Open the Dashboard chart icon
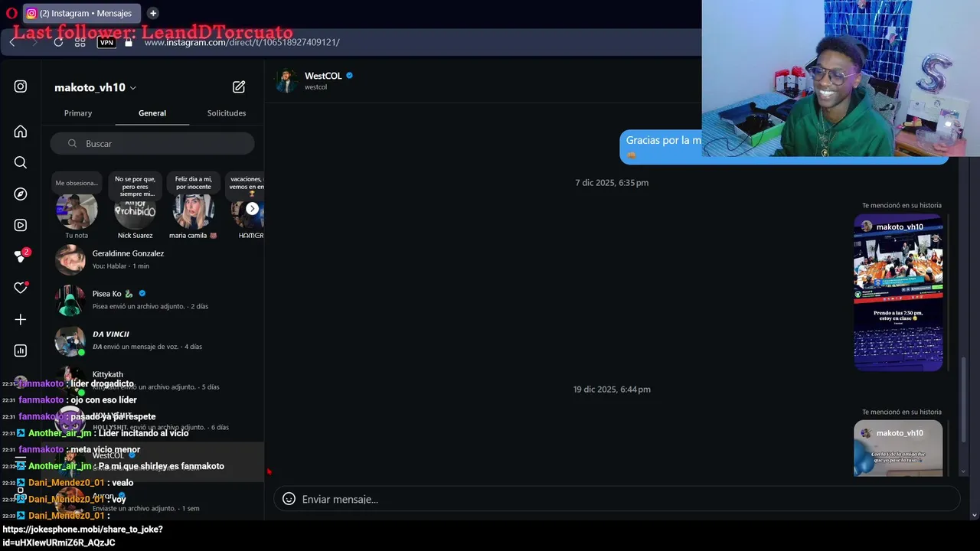This screenshot has height=551, width=980. pos(21,350)
